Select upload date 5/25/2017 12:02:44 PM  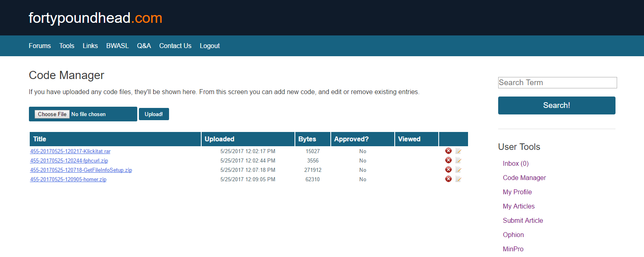click(x=248, y=160)
